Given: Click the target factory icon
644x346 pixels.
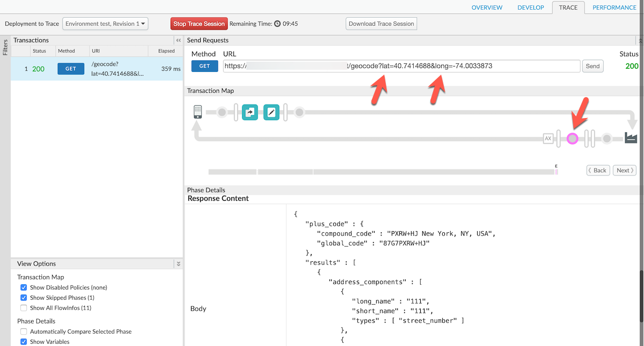Looking at the screenshot, I should (x=631, y=138).
